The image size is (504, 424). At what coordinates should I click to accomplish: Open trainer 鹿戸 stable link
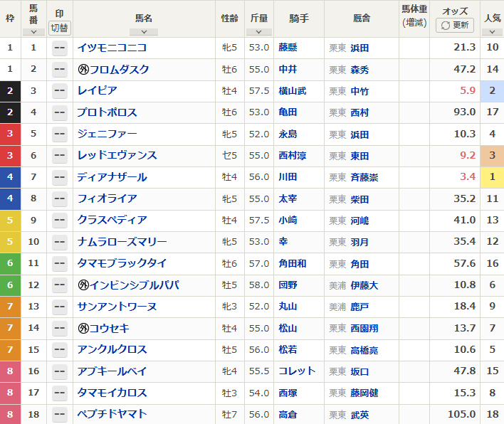359,307
